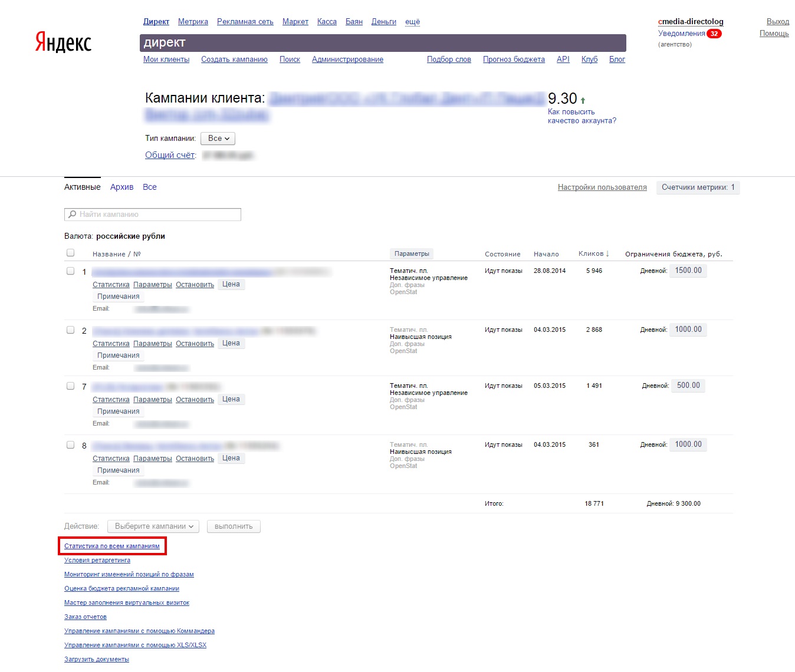The width and height of the screenshot is (795, 672).
Task: Open Управление кампаниями с помощью Коммандера
Action: tap(139, 631)
